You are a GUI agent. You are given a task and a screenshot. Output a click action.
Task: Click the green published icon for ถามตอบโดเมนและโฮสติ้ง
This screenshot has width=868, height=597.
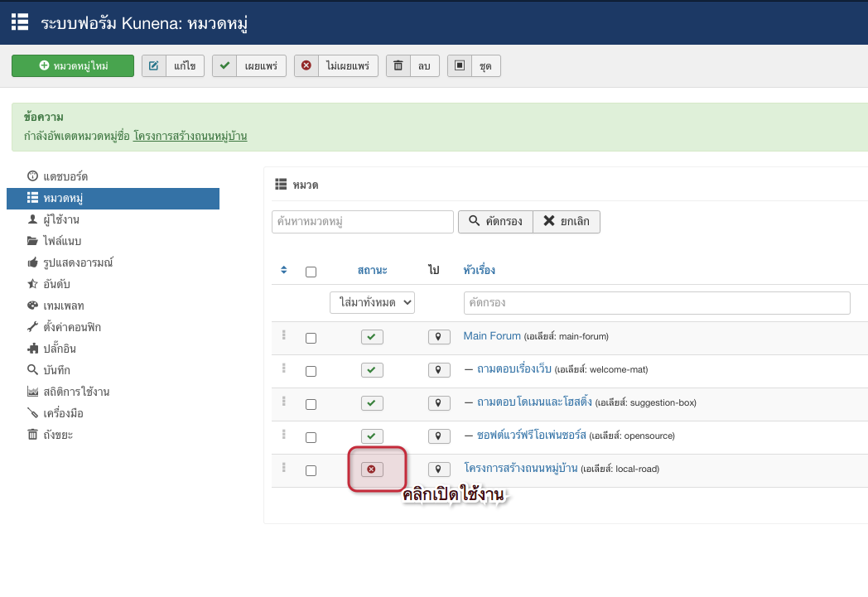pos(371,403)
